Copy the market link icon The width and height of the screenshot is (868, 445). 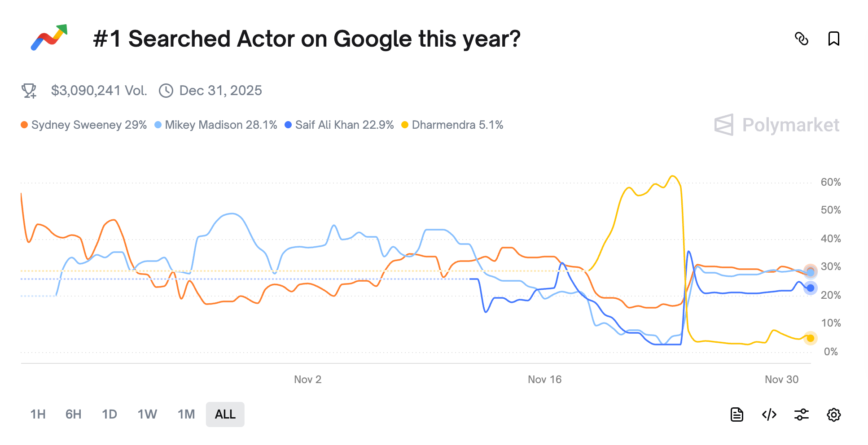click(802, 39)
